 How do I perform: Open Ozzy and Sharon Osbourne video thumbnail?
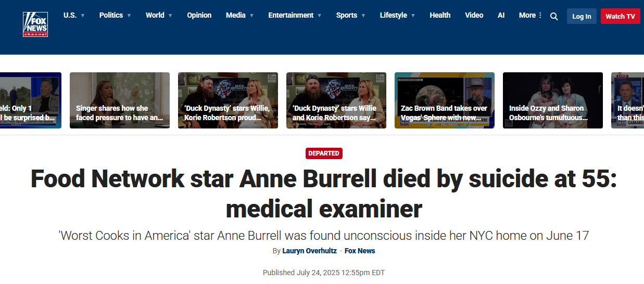553,100
